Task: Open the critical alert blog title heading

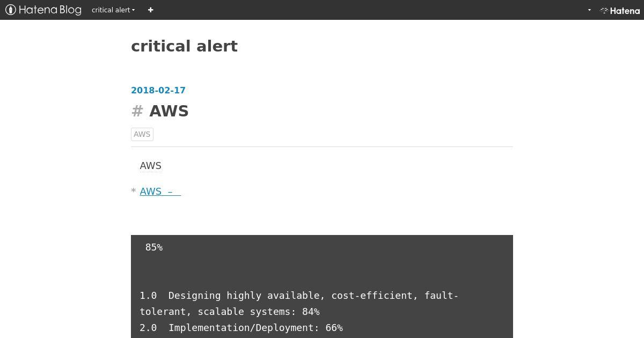Action: [x=184, y=46]
